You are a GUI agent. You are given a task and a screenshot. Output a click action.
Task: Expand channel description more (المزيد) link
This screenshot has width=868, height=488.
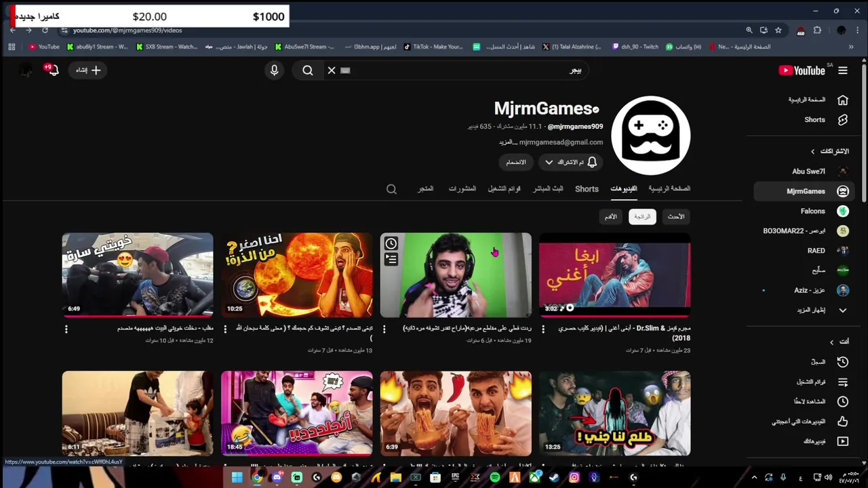[x=509, y=142]
